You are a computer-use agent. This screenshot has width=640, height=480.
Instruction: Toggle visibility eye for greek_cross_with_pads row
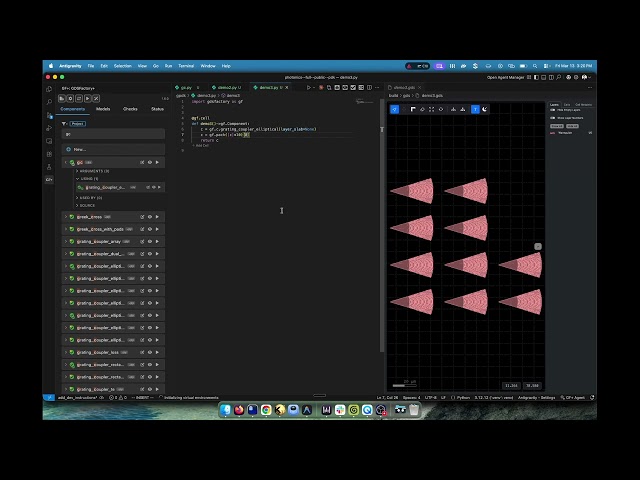click(x=150, y=229)
